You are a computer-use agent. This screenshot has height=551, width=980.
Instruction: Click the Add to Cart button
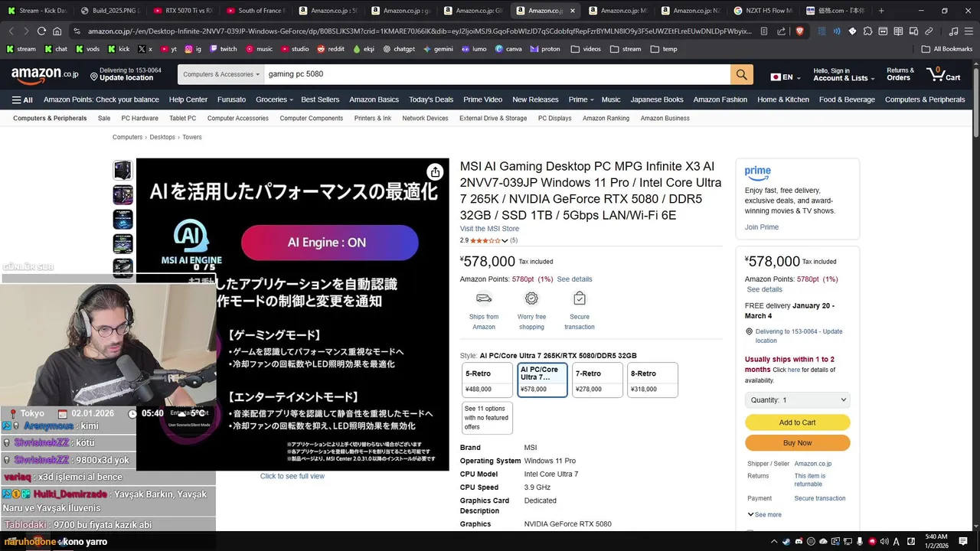point(797,422)
